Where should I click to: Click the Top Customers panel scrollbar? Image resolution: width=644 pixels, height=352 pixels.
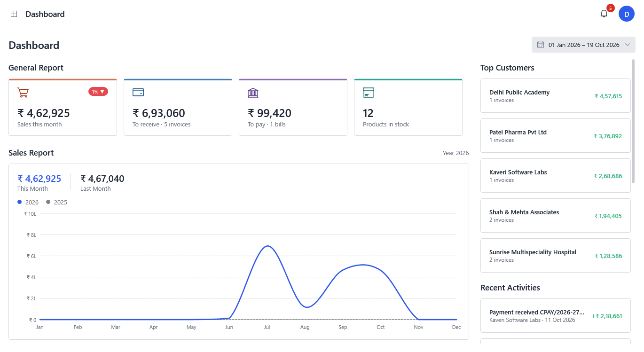(x=633, y=121)
